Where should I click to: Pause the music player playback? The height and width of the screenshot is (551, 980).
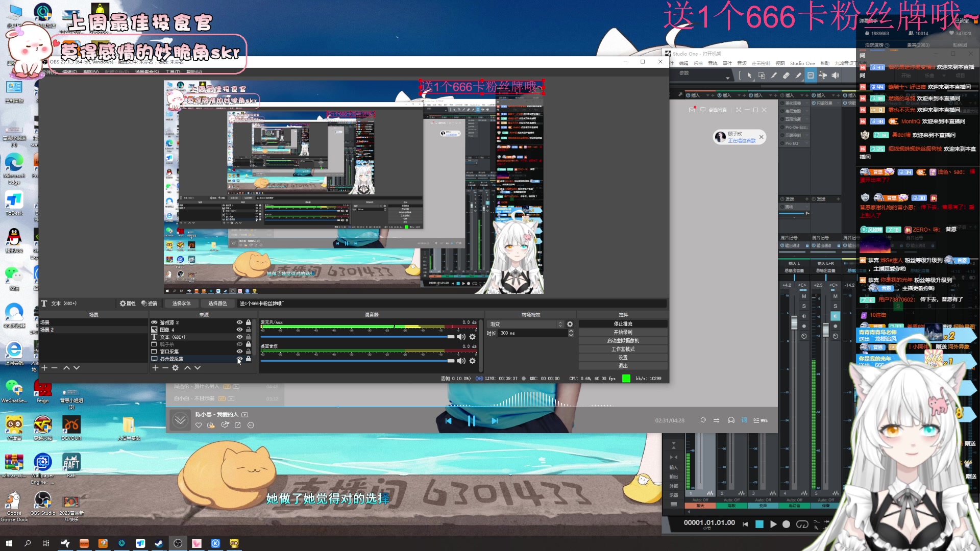pyautogui.click(x=471, y=420)
